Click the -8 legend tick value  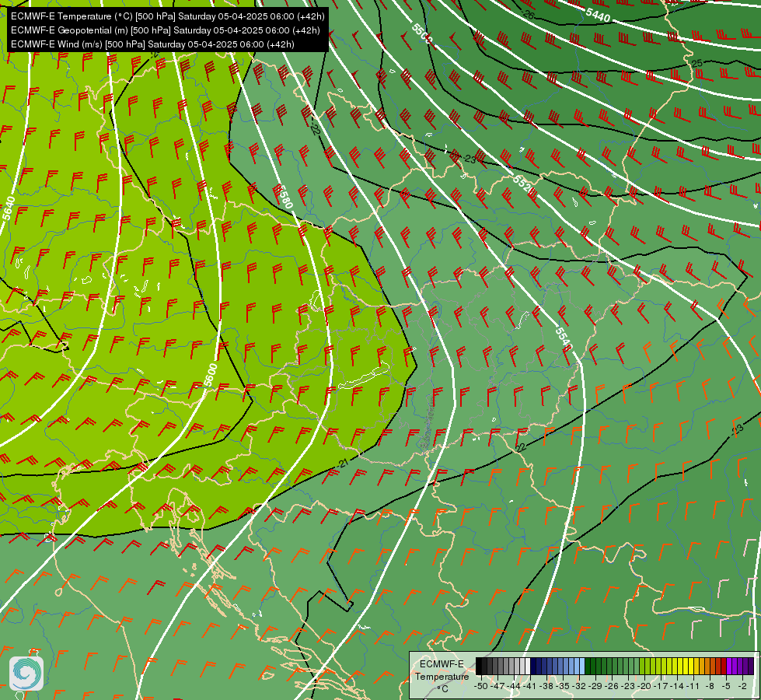tap(710, 686)
